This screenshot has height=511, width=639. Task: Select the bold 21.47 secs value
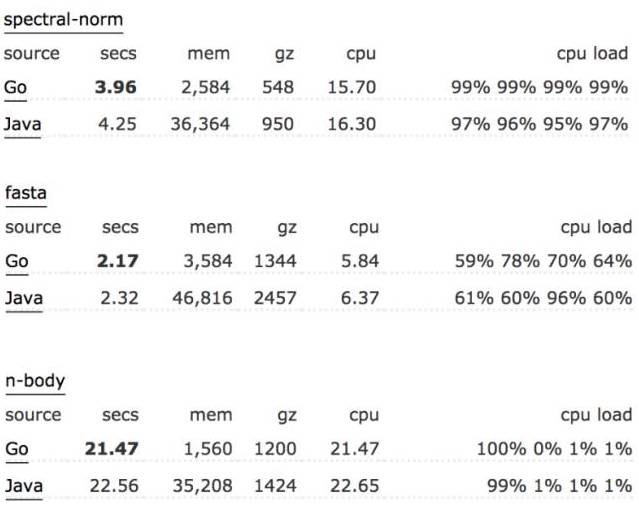[x=111, y=449]
